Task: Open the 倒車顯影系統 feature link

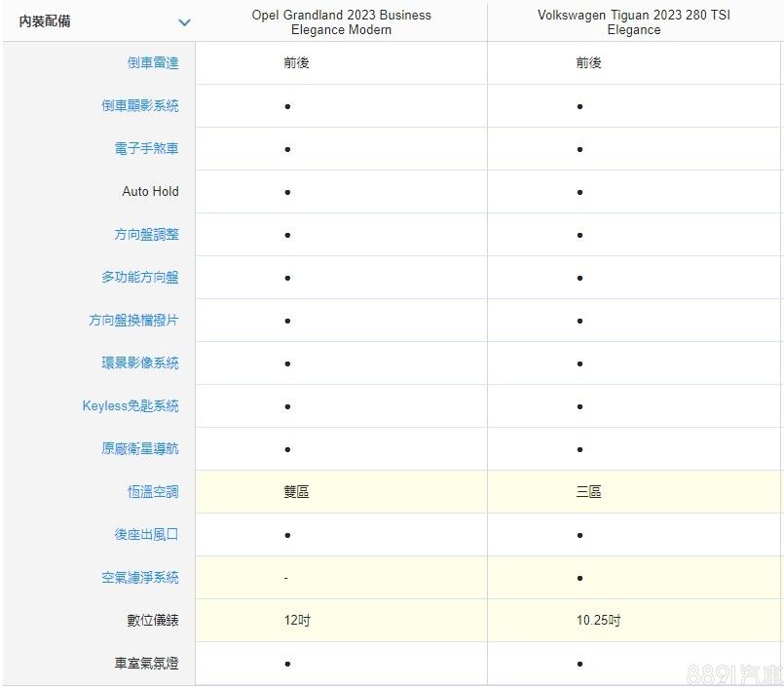Action: click(x=139, y=106)
